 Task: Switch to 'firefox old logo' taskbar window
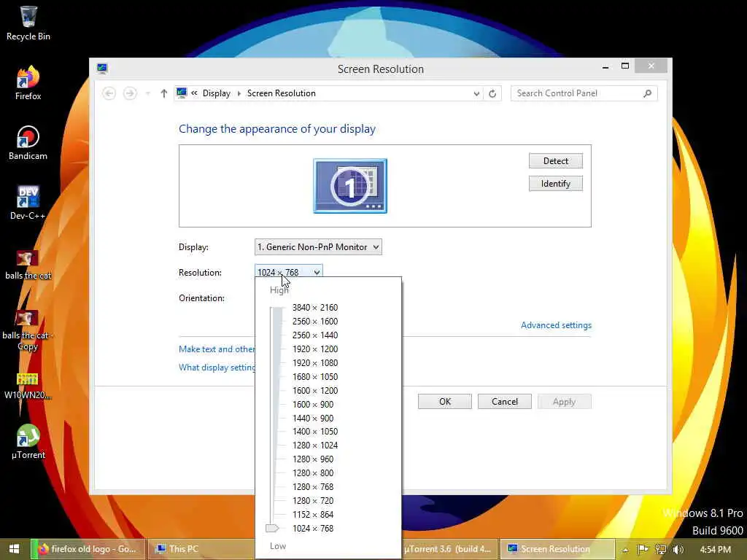point(88,549)
